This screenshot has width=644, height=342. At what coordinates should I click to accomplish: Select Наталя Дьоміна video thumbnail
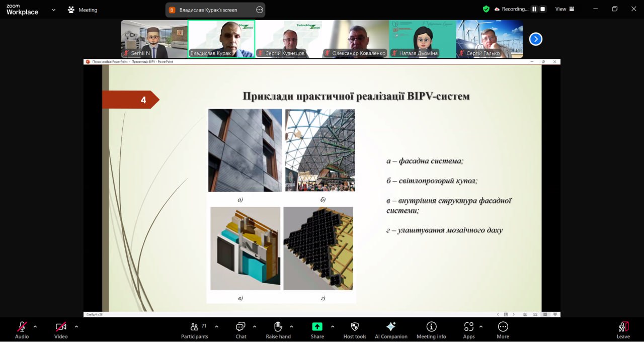(423, 39)
